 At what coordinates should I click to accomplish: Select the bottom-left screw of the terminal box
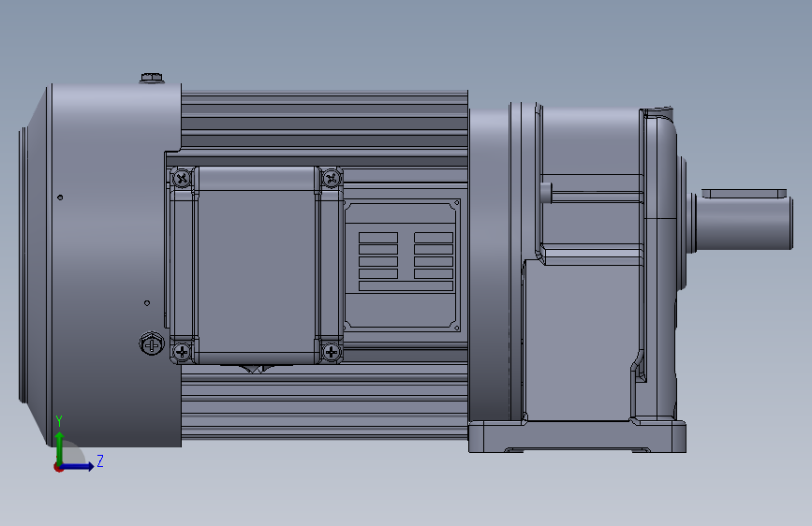coord(182,352)
